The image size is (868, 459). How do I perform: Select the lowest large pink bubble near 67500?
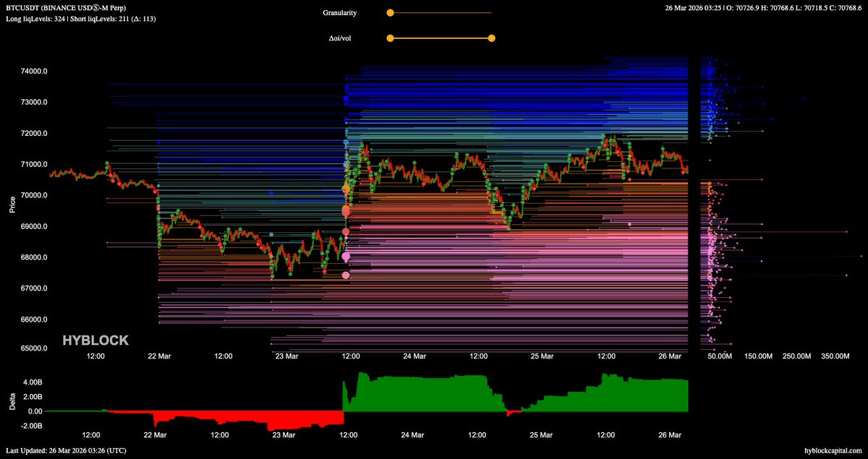(x=346, y=275)
